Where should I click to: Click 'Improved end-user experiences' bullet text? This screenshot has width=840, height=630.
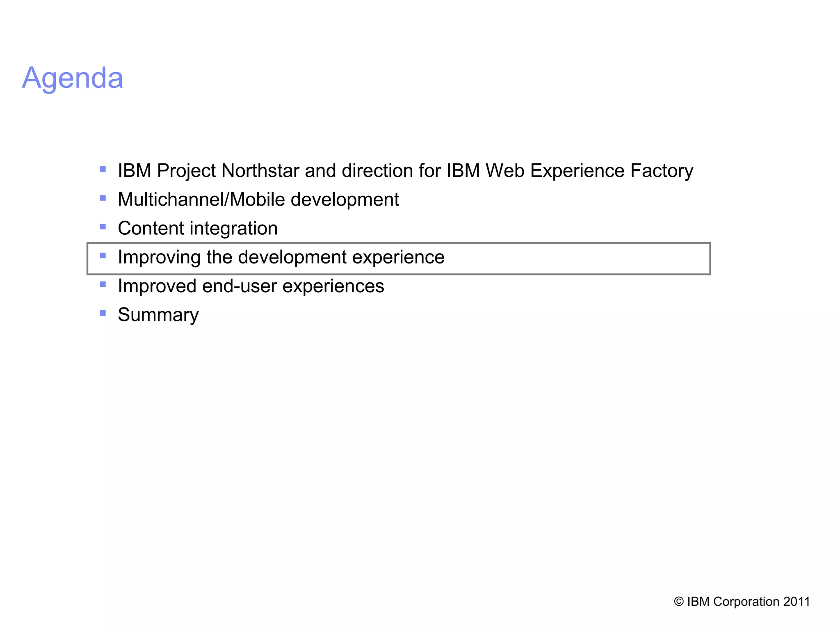click(x=251, y=286)
